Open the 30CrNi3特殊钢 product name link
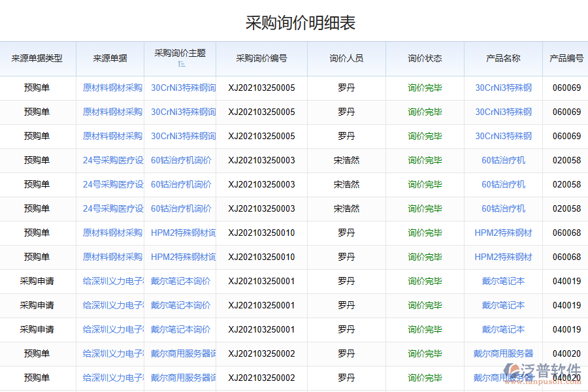Screen dimensions: 588x392 click(503, 87)
